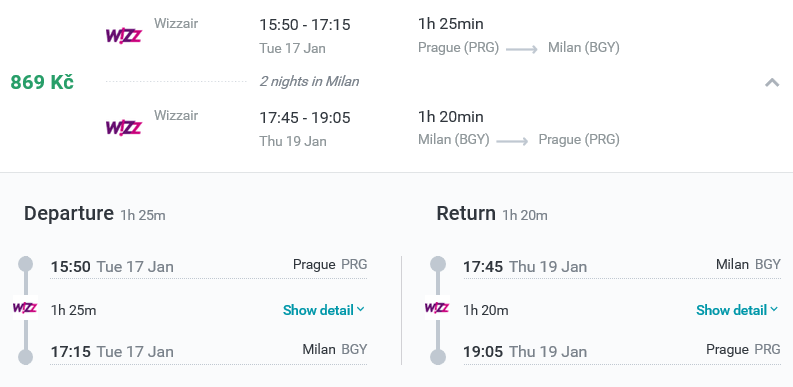Screen dimensions: 793x387
Task: Click arrow between Milan (BGY) and Prague (PRG)
Action: tap(512, 142)
